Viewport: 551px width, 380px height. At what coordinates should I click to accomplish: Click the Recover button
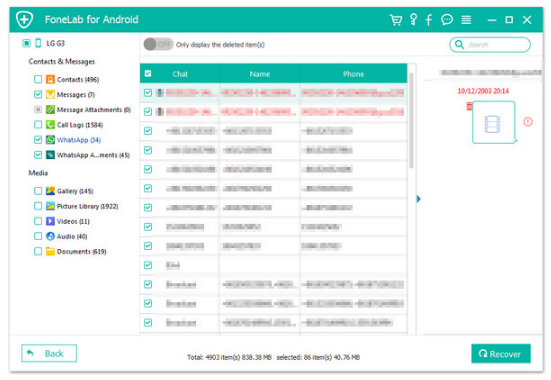click(x=501, y=354)
